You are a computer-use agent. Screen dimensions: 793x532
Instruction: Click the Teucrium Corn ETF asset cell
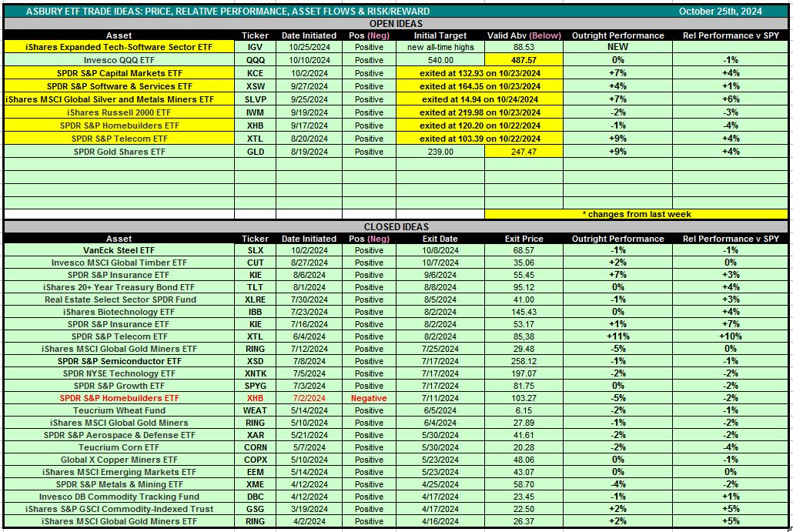tap(119, 447)
